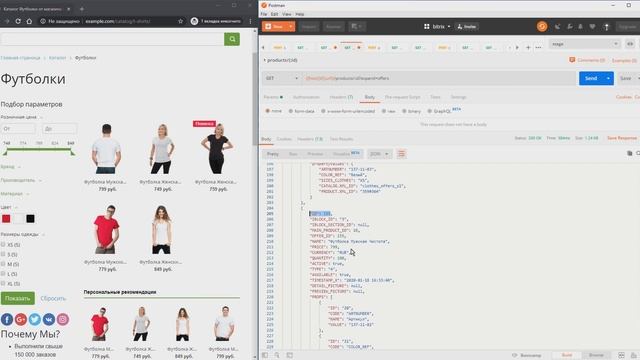The width and height of the screenshot is (640, 360).
Task: Switch to the Authorization tab
Action: [306, 97]
